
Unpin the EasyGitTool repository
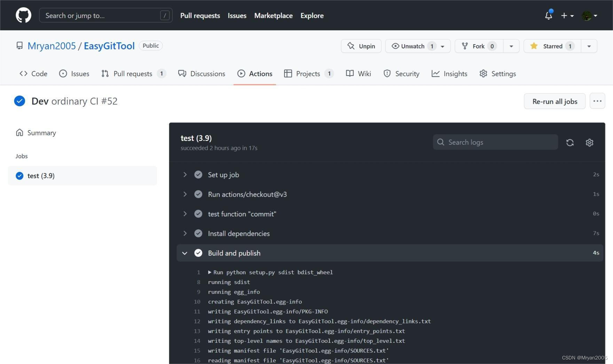point(361,46)
